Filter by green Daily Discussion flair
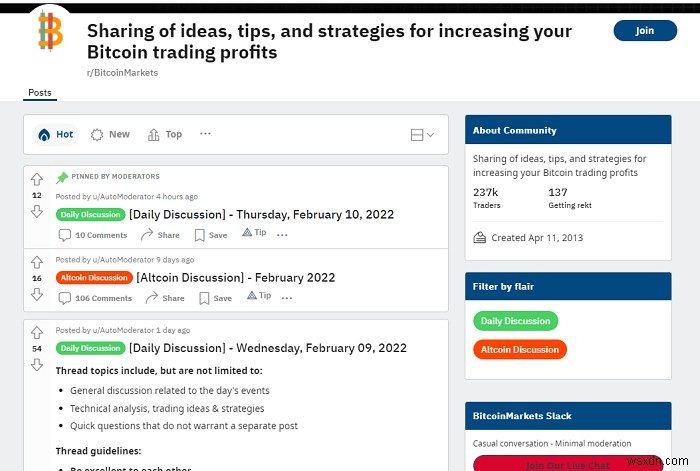This screenshot has width=700, height=471. pos(515,321)
